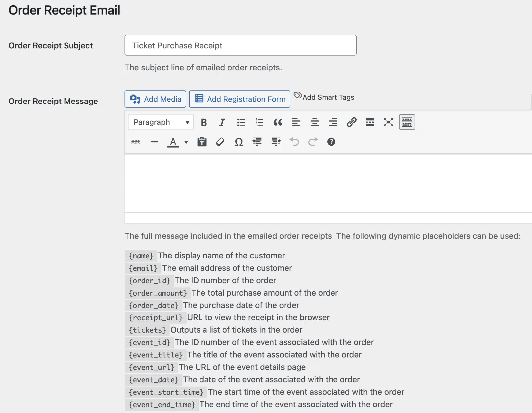Screen dimensions: 532x413
Task: Select the {order_id} placeholder text
Action: (x=149, y=281)
